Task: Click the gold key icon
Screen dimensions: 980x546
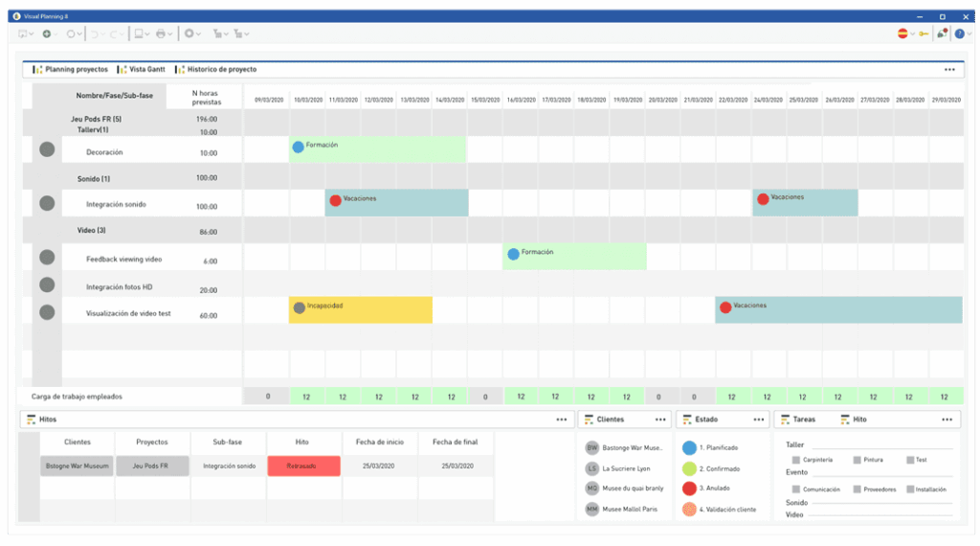Action: click(x=924, y=34)
